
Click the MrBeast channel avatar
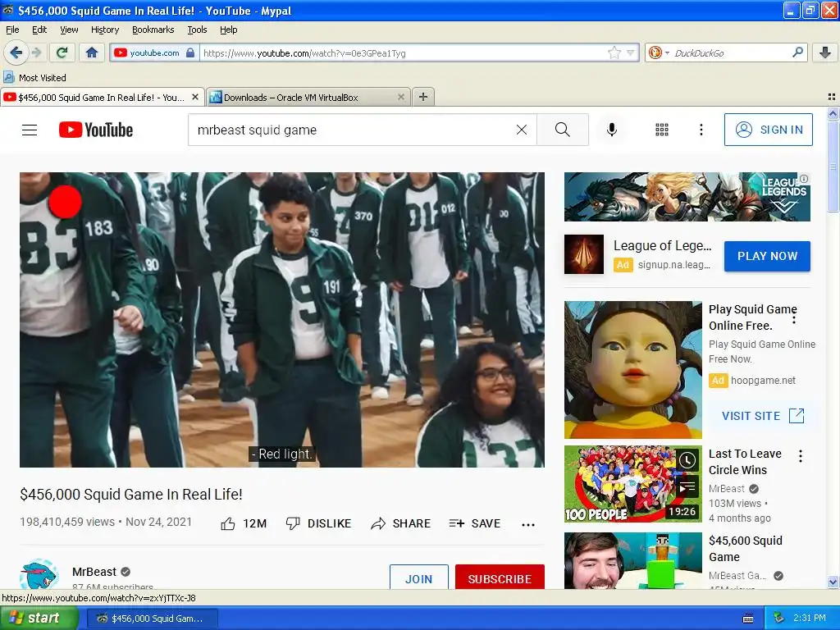39,573
